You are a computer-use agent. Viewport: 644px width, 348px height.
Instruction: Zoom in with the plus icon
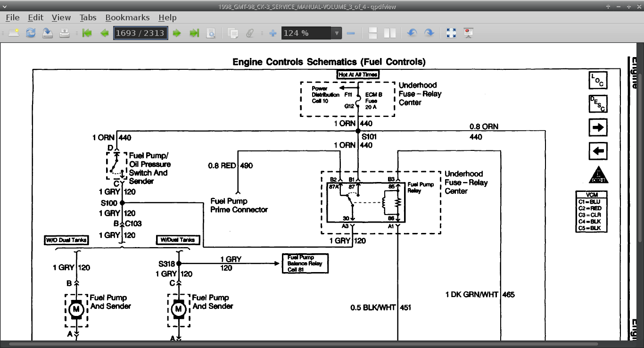pyautogui.click(x=272, y=33)
